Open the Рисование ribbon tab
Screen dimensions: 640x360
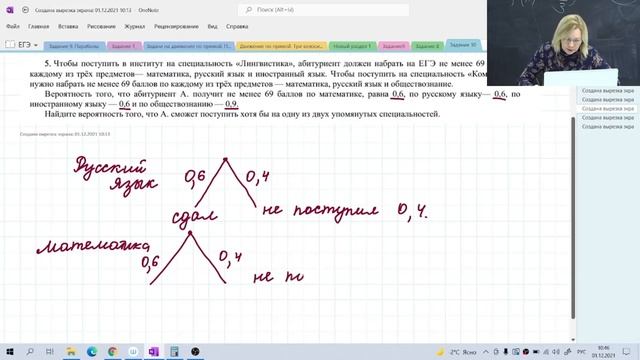pyautogui.click(x=101, y=27)
